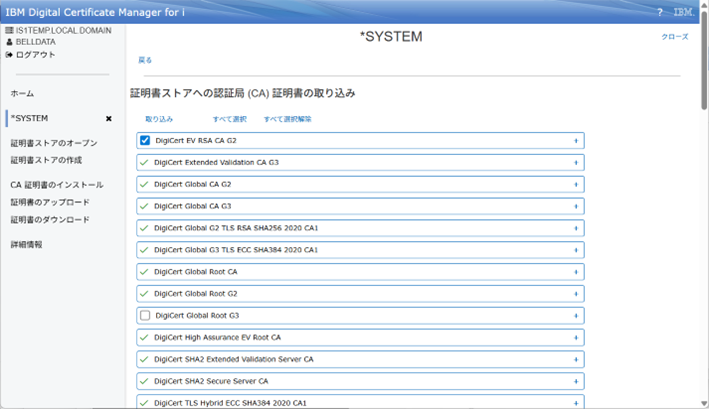Click green checkmark on DigiCert Global Root CA

pyautogui.click(x=145, y=272)
